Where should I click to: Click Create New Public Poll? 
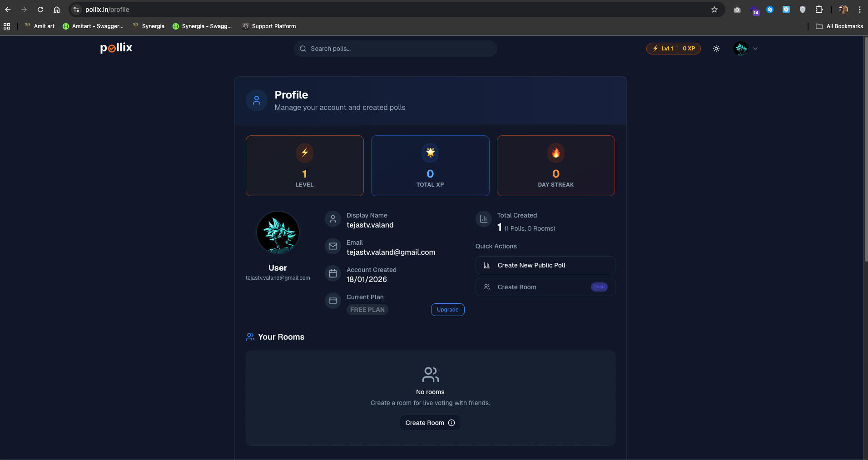(x=545, y=265)
